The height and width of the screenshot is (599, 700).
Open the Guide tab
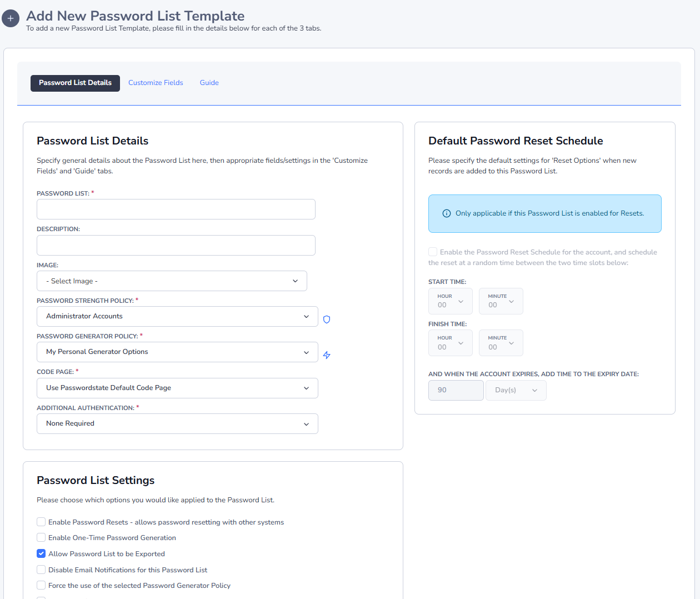tap(209, 83)
